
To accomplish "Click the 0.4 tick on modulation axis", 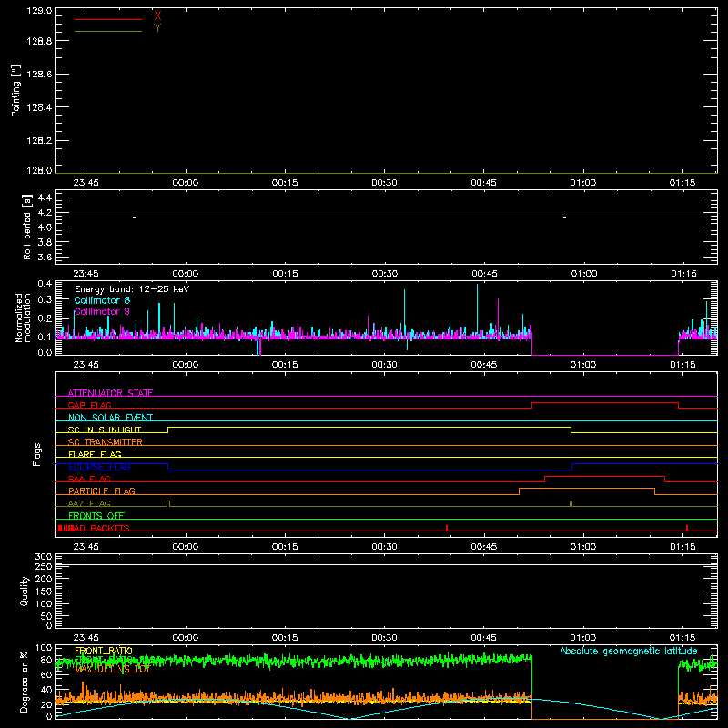I will point(45,284).
